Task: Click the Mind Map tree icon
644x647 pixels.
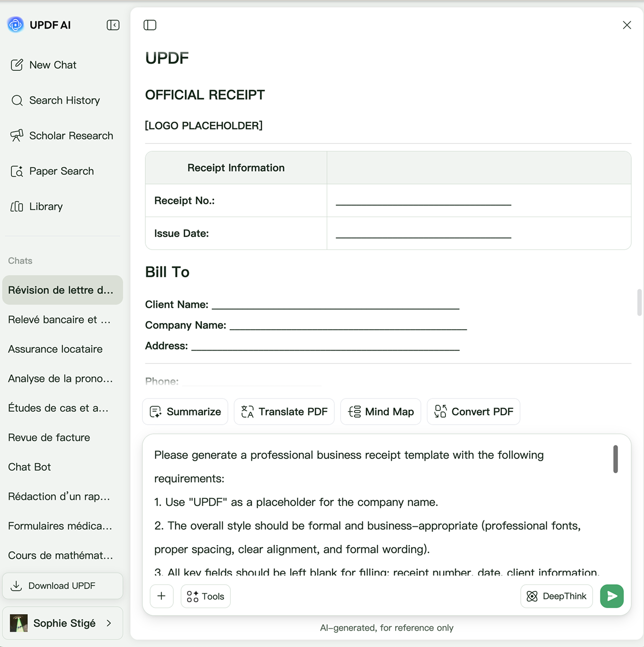Action: [x=354, y=411]
